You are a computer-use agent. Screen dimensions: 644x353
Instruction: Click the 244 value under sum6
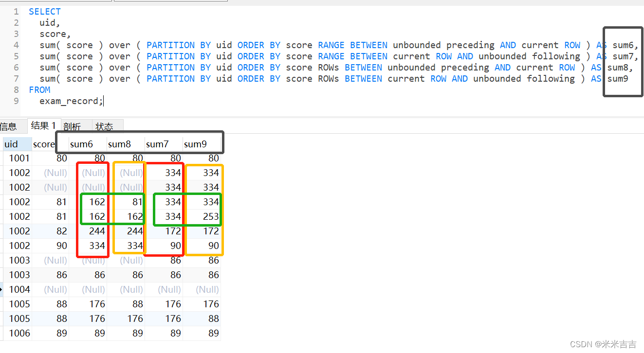pos(97,231)
